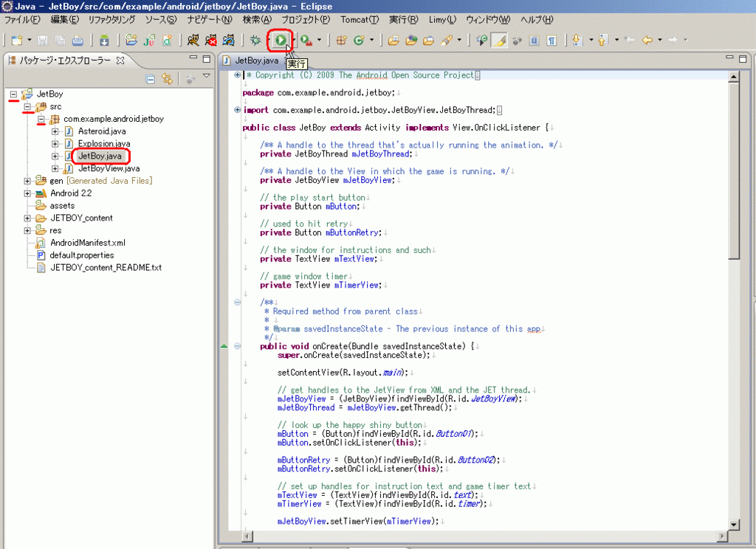Click the green Run (実行) toolbar button
Viewport: 756px width, 549px height.
(x=281, y=40)
